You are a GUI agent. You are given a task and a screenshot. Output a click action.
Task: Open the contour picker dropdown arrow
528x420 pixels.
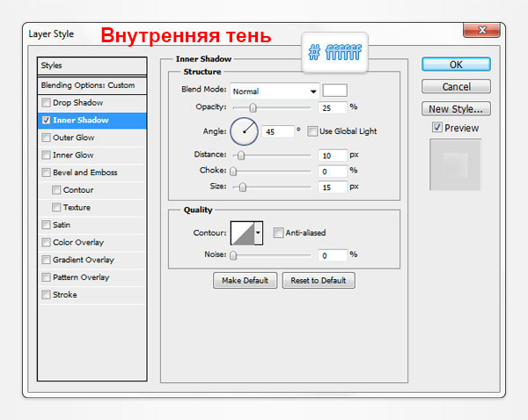pyautogui.click(x=258, y=232)
